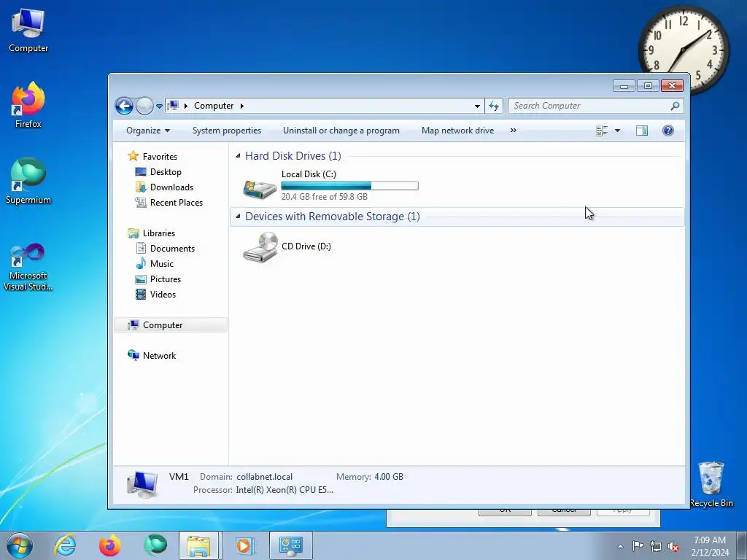Image resolution: width=747 pixels, height=560 pixels.
Task: Open Downloads under Favorites
Action: [x=171, y=187]
